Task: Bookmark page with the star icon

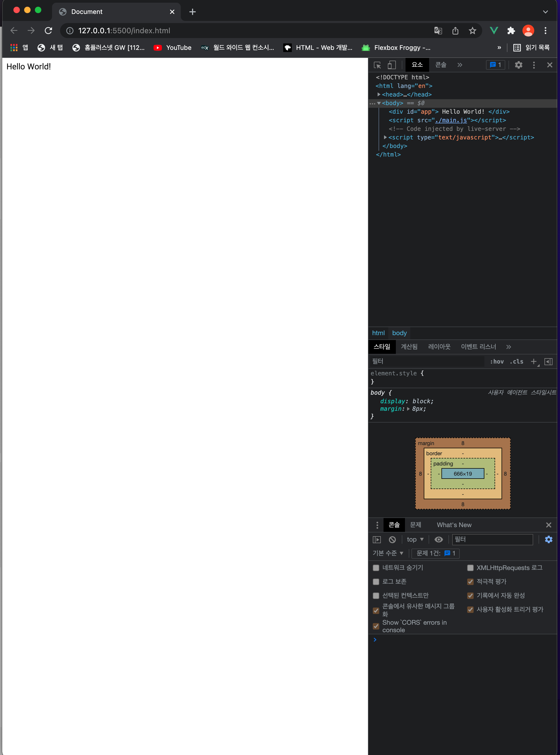Action: (472, 31)
